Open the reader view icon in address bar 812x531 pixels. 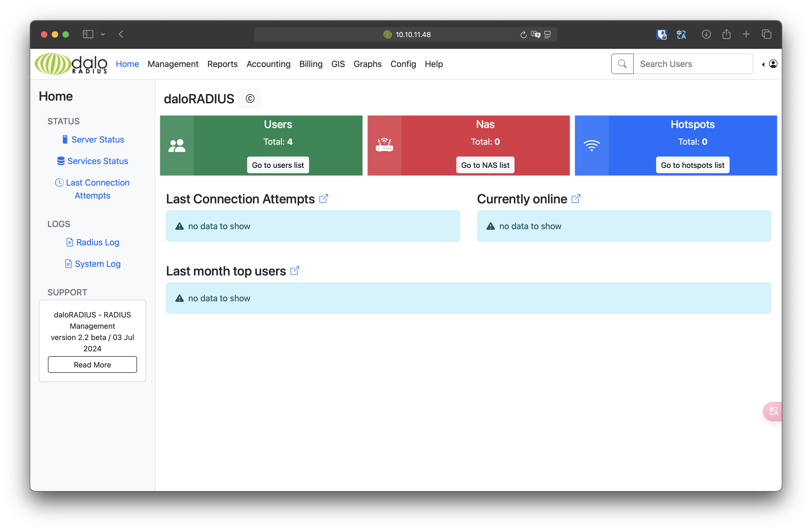click(x=548, y=34)
